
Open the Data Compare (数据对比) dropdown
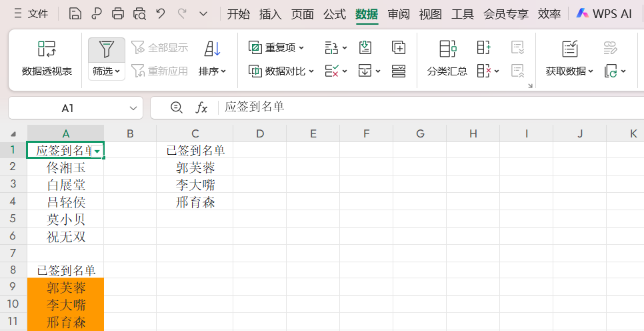click(x=281, y=71)
